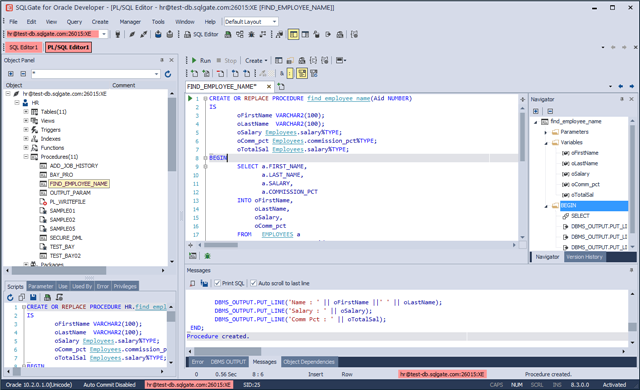Click the copy icon in Scripts panel
Image resolution: width=640 pixels, height=390 pixels.
coord(22,297)
